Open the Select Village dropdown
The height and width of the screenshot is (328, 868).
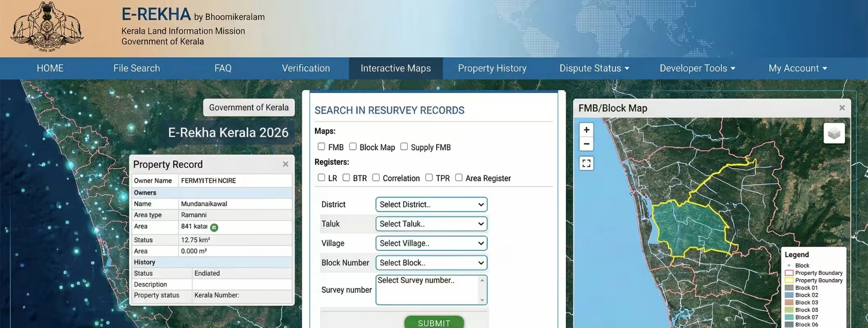[x=431, y=243]
